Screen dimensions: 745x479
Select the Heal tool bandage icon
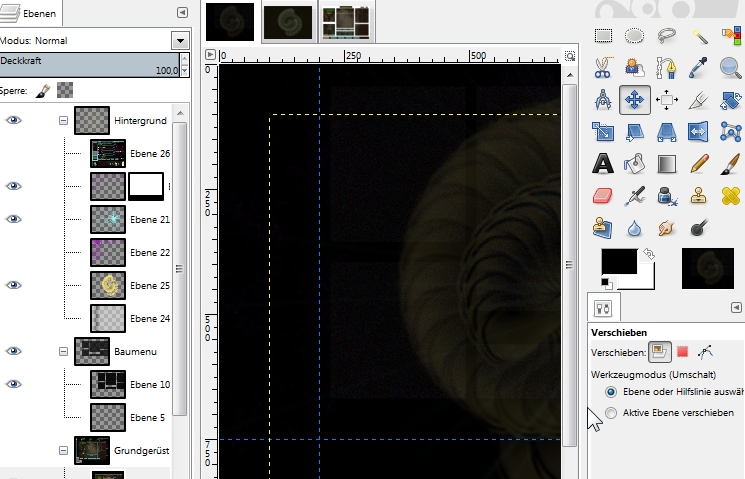click(x=731, y=195)
